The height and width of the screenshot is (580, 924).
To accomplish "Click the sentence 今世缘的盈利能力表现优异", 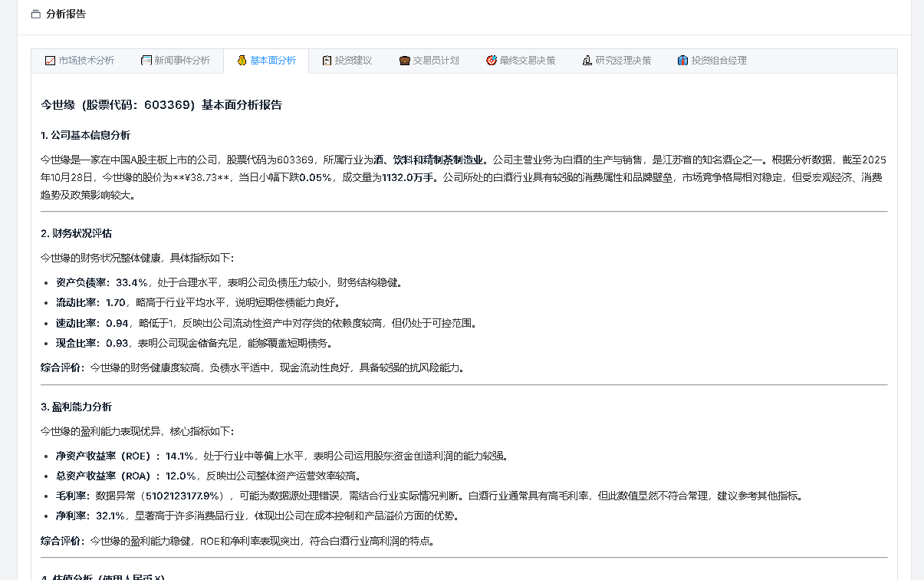I will (x=138, y=431).
